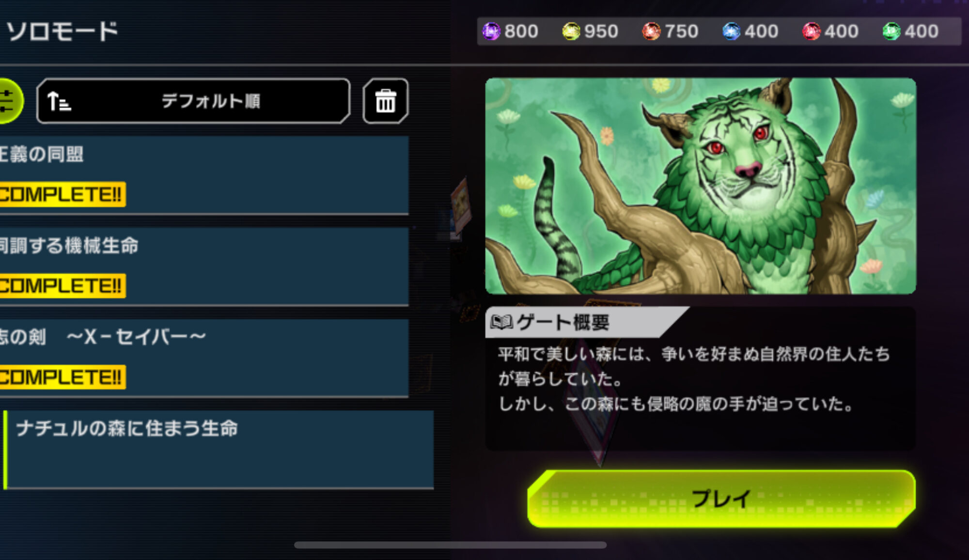This screenshot has height=560, width=969.
Task: Tap the yellow orb 950 counter
Action: [x=590, y=31]
